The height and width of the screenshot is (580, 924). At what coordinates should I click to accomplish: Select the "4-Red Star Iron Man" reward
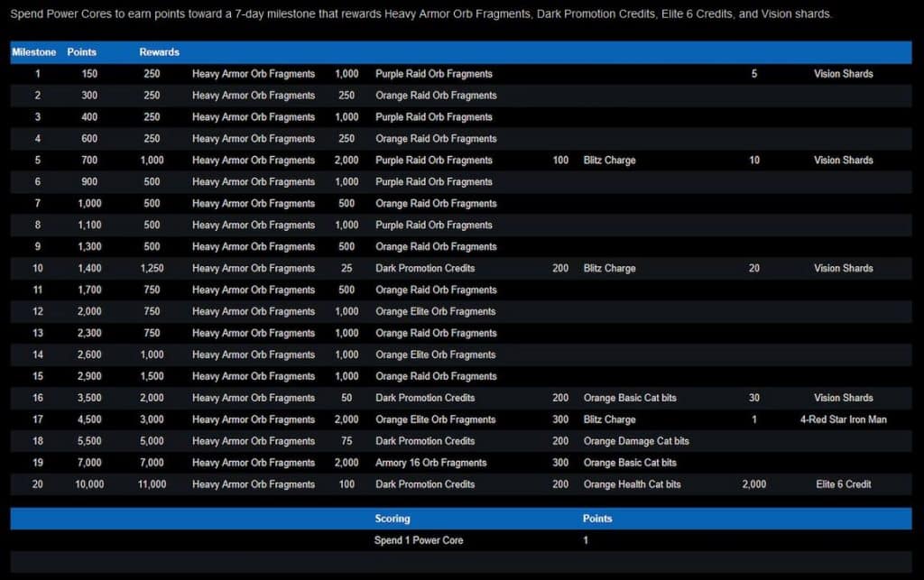[844, 419]
